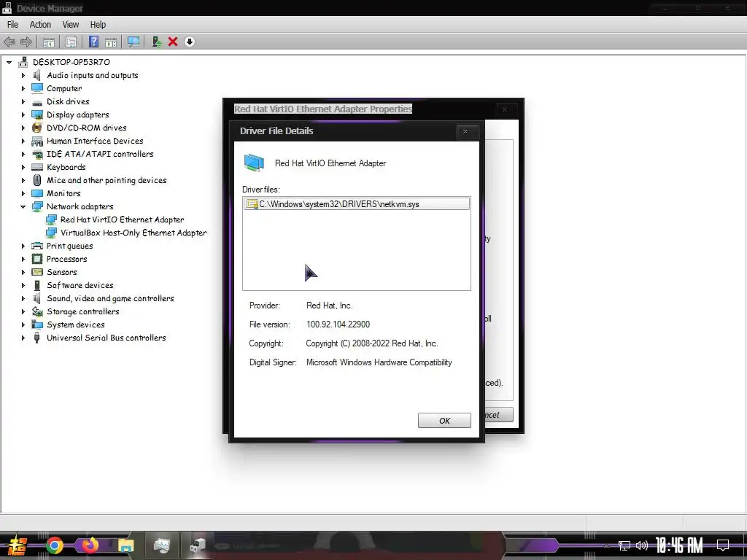Scan for hardware changes monitor icon
The image size is (747, 560).
tap(134, 42)
